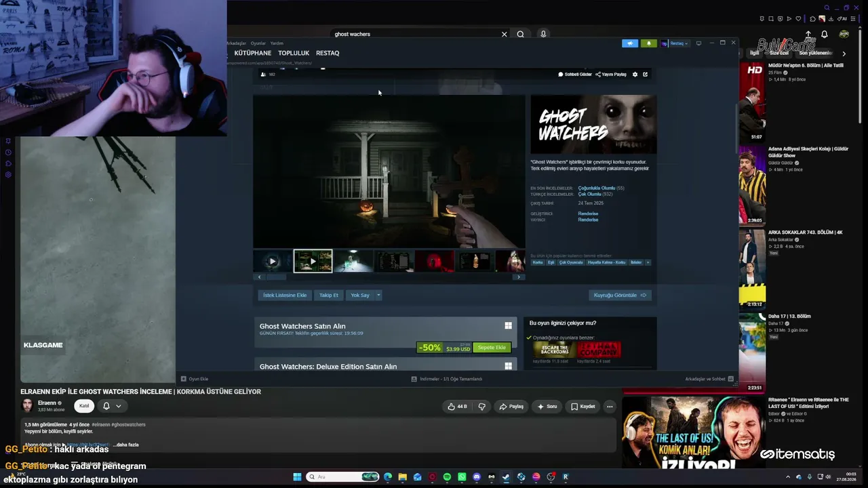
Task: Add Ghost Watchers to cart with Sepete Ekle
Action: [x=492, y=348]
